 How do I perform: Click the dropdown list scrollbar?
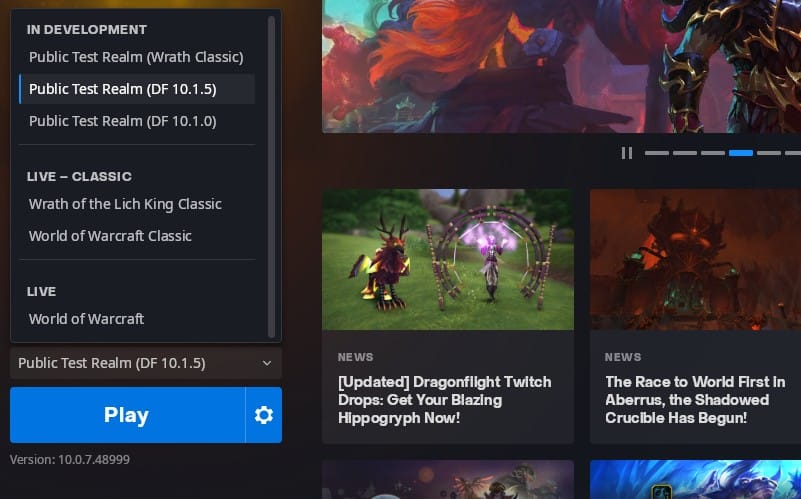[x=271, y=177]
